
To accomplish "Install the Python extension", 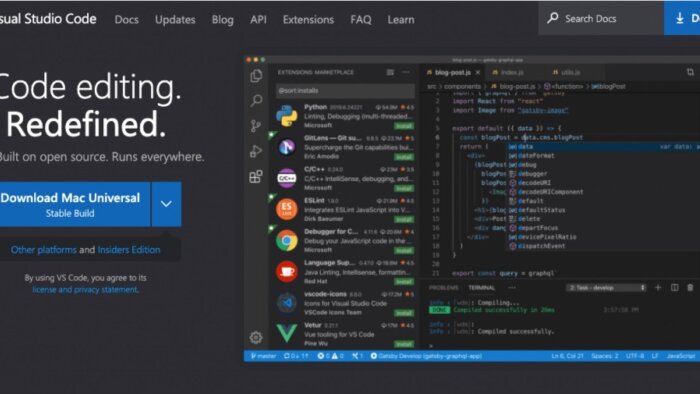I will (404, 126).
